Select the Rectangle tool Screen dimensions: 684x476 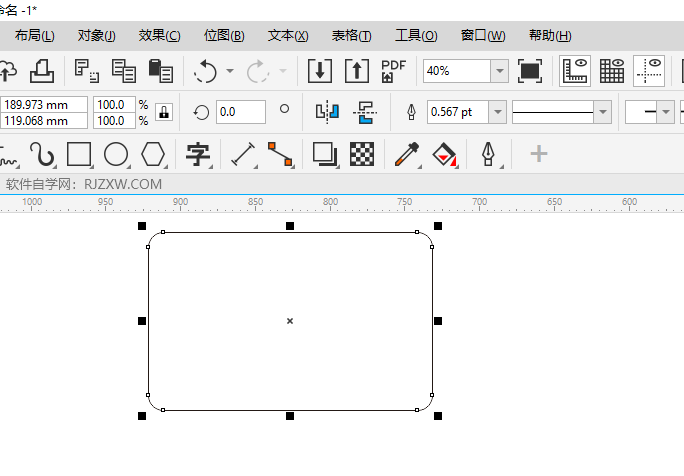point(79,154)
